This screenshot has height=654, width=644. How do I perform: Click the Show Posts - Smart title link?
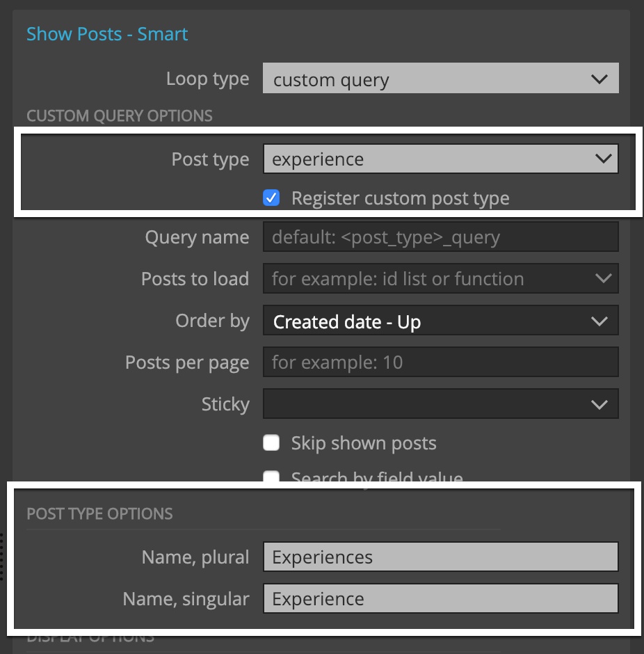point(107,34)
